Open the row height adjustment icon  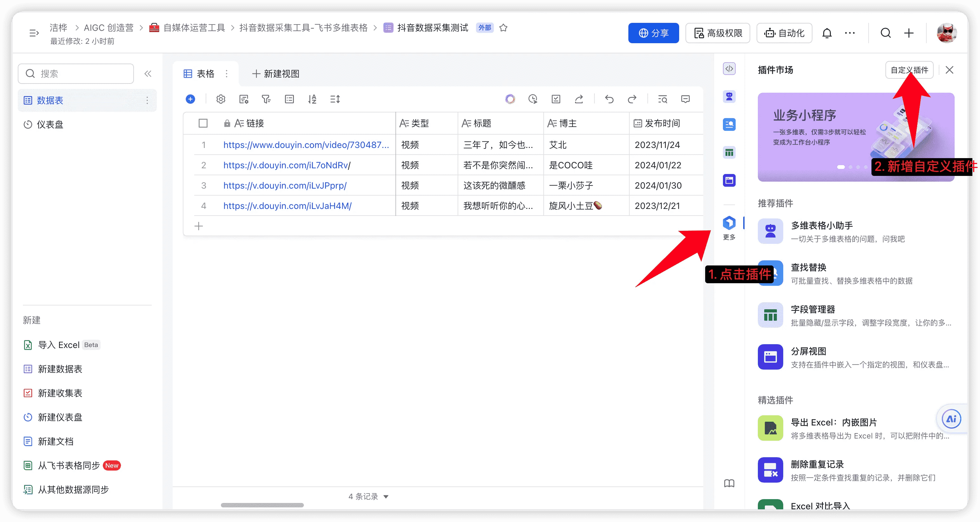[x=335, y=99]
